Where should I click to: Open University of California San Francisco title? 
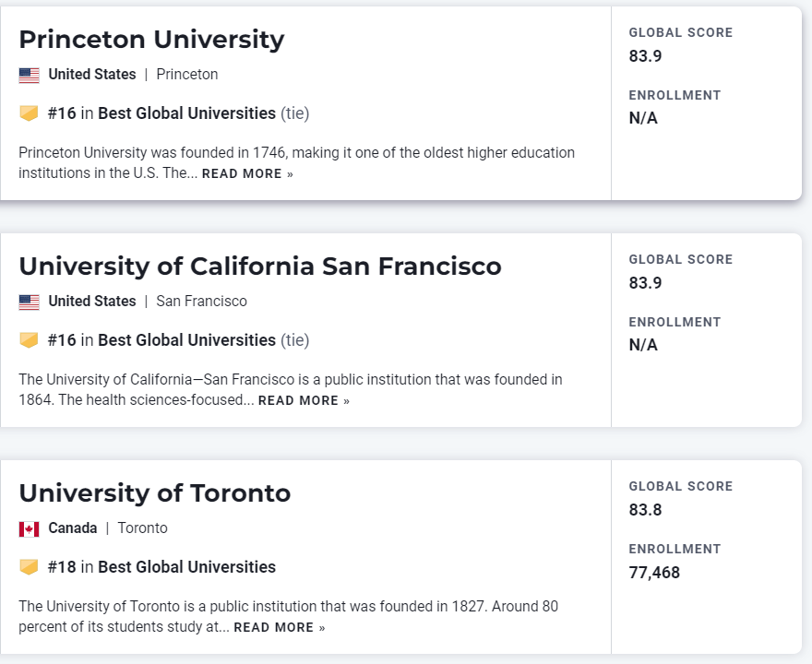259,267
